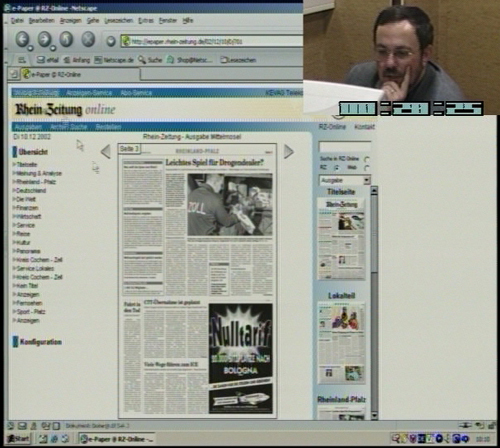Open the Lokalteil page thumbnail
The width and height of the screenshot is (500, 448).
coord(341,343)
